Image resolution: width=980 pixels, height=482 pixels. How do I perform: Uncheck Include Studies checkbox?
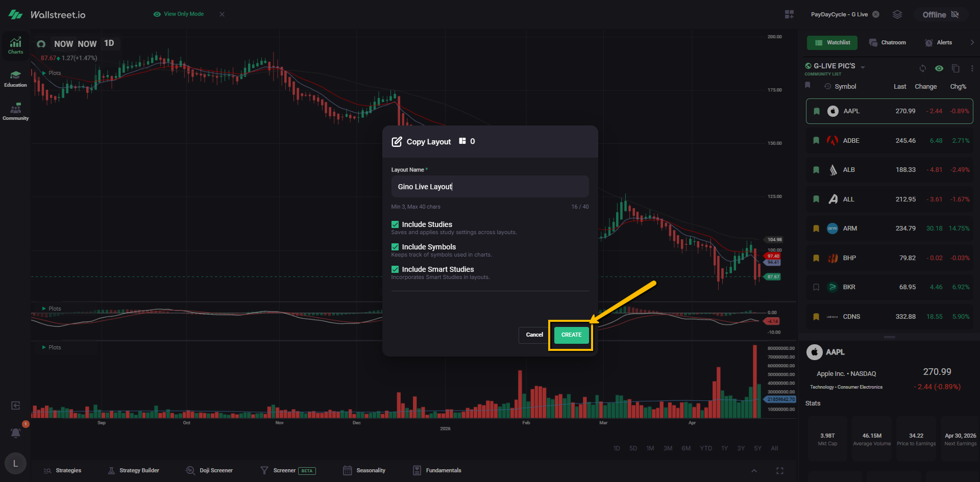395,224
